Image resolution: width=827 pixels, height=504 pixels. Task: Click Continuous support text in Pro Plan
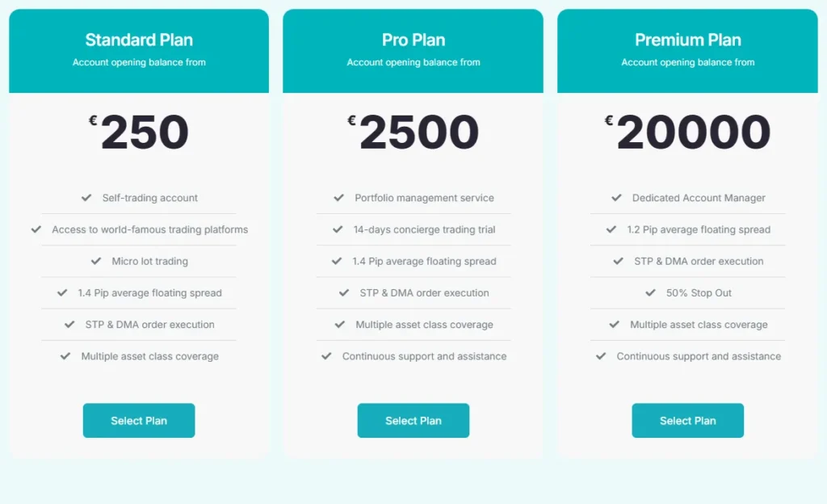click(x=424, y=356)
